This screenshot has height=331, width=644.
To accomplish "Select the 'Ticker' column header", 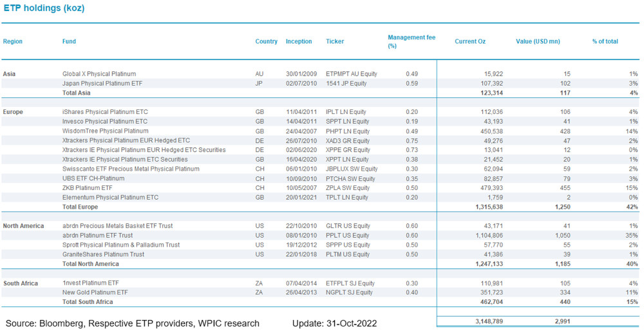I will coord(335,41).
